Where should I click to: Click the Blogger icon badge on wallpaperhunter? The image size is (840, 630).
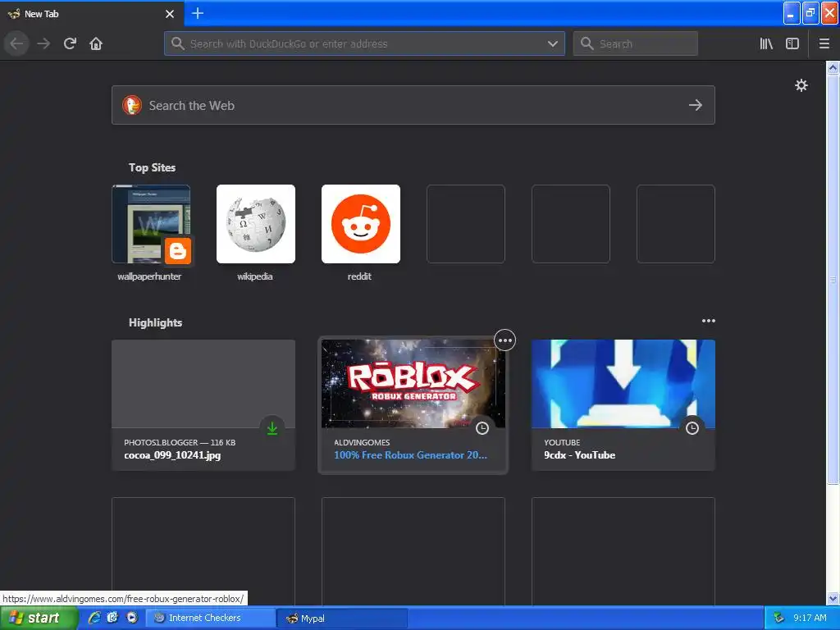[178, 251]
